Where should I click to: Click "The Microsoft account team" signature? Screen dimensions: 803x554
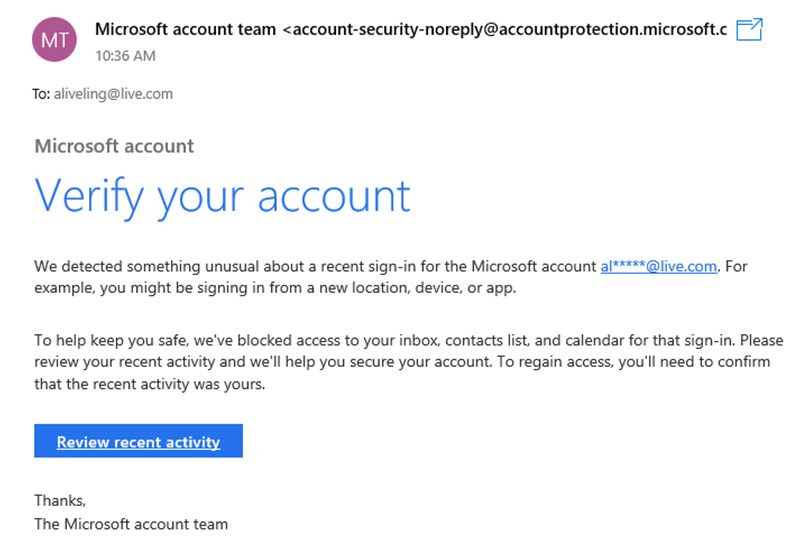tap(131, 523)
